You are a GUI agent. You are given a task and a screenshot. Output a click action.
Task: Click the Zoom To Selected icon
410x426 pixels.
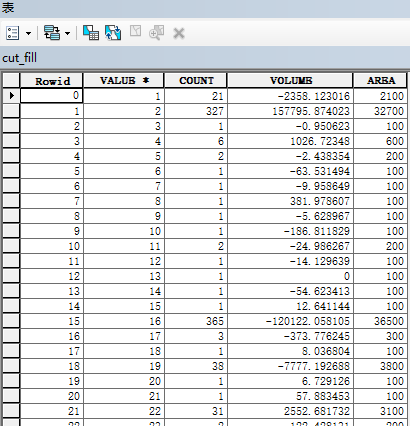pyautogui.click(x=157, y=33)
